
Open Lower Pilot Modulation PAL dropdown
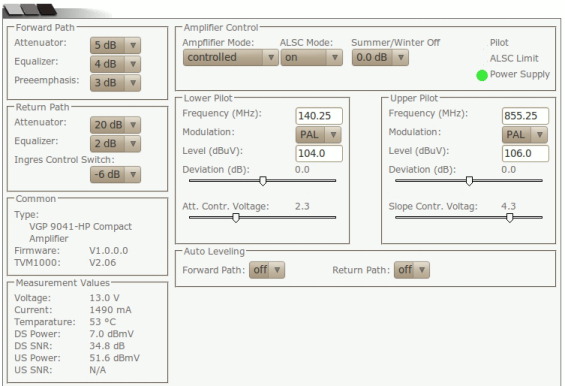click(x=319, y=134)
